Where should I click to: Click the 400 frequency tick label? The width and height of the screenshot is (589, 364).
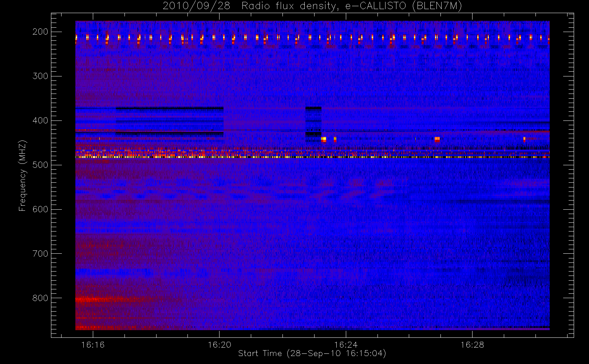pos(40,120)
